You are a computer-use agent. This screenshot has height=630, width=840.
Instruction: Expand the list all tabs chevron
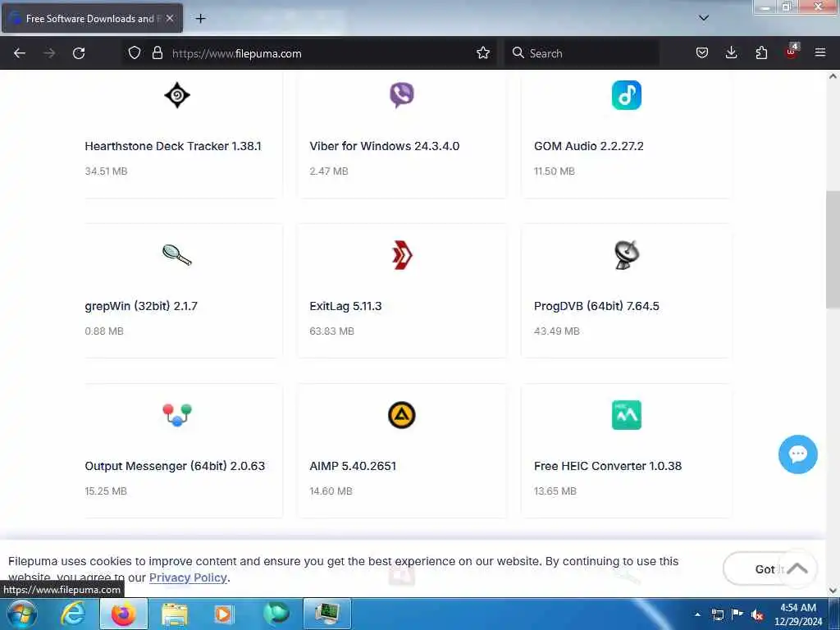704,18
